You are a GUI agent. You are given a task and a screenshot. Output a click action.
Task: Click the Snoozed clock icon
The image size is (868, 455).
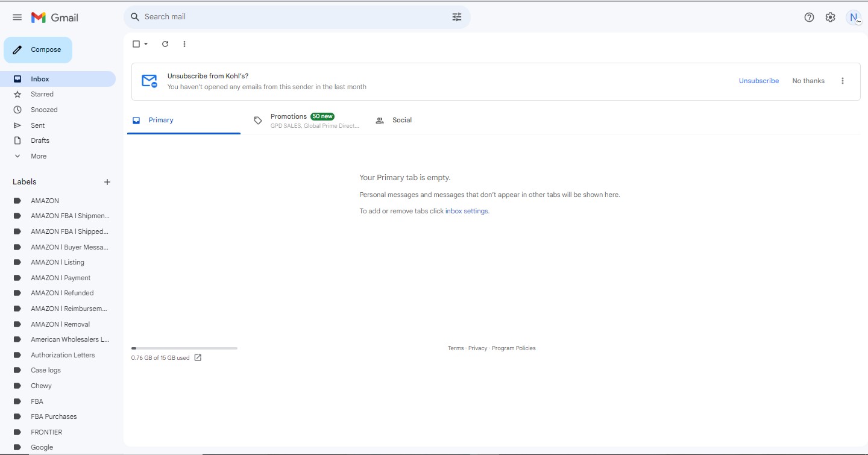pos(17,110)
